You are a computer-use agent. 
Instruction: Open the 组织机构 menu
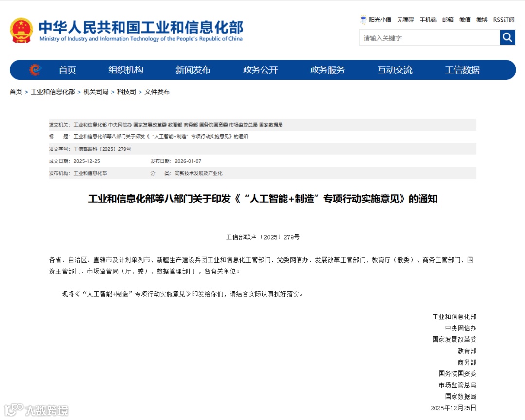click(x=126, y=70)
